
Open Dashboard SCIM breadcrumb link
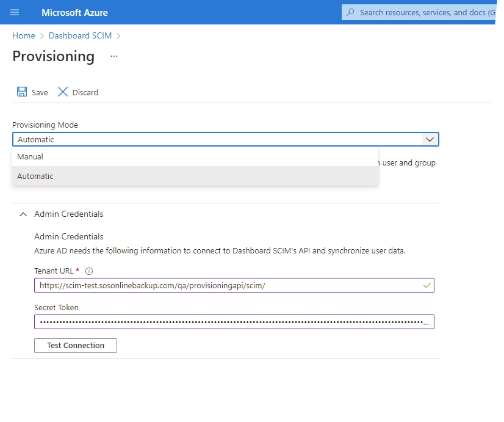pyautogui.click(x=80, y=35)
